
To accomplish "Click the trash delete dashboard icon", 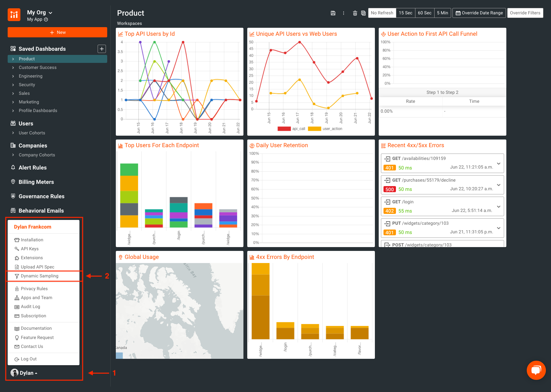I will click(x=355, y=13).
